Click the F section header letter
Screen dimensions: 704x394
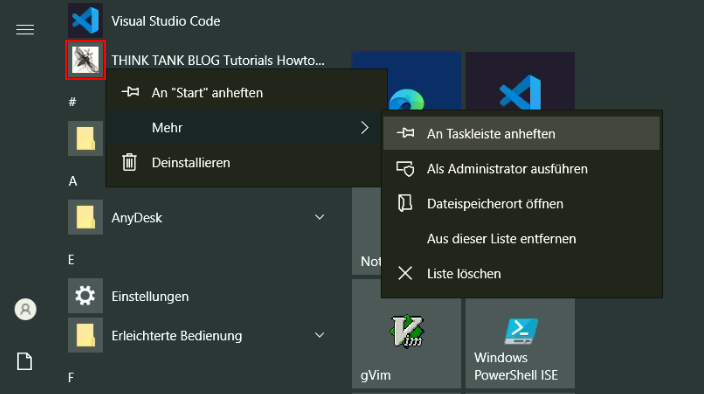(71, 378)
